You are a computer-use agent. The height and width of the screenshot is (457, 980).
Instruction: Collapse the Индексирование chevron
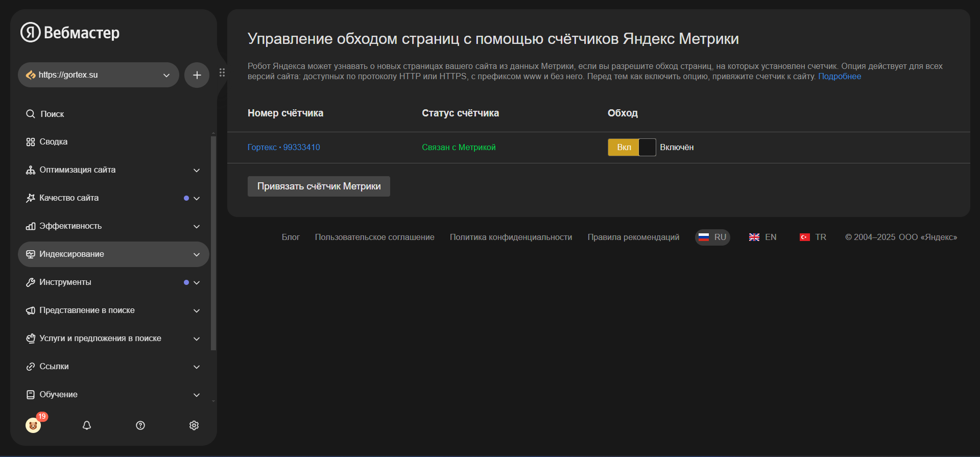(197, 254)
